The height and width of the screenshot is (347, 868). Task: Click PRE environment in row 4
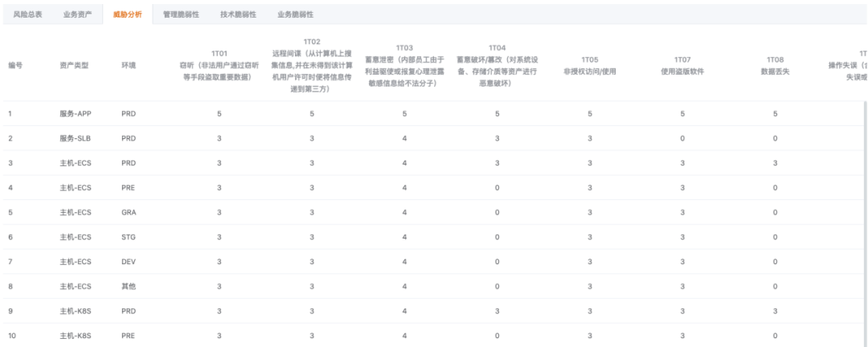point(128,188)
